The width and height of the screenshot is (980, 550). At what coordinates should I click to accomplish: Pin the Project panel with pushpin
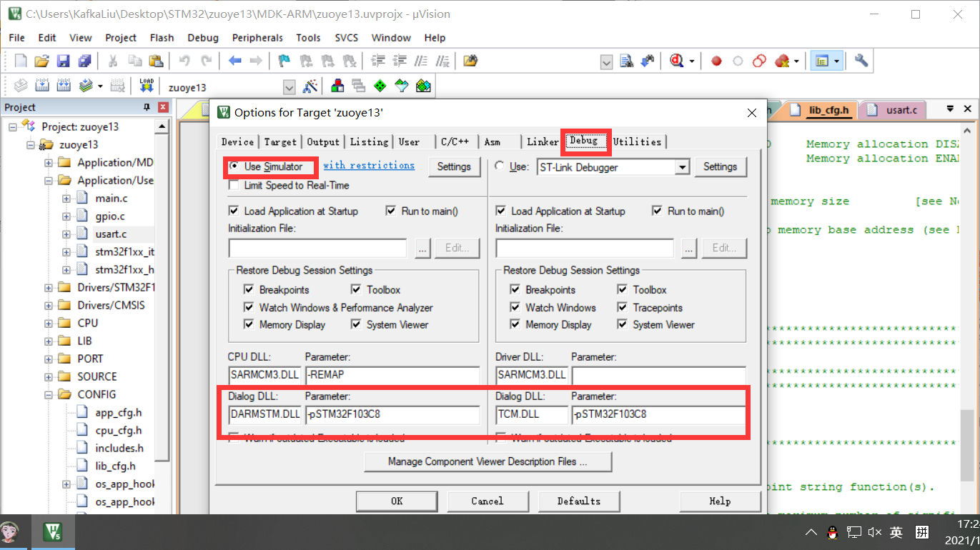(x=147, y=108)
